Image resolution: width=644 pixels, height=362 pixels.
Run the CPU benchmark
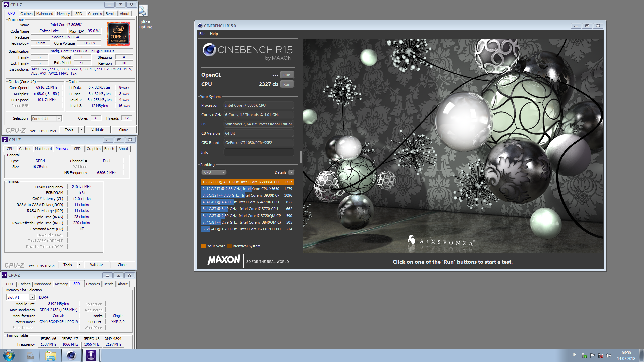(x=287, y=84)
